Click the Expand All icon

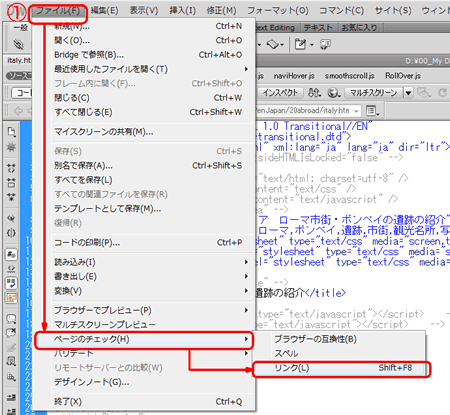(11, 197)
